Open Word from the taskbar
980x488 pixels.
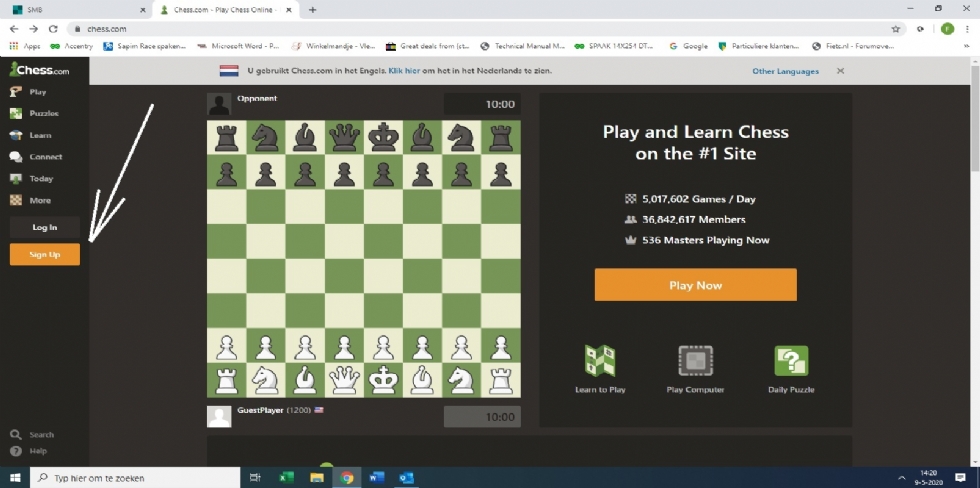click(x=376, y=478)
